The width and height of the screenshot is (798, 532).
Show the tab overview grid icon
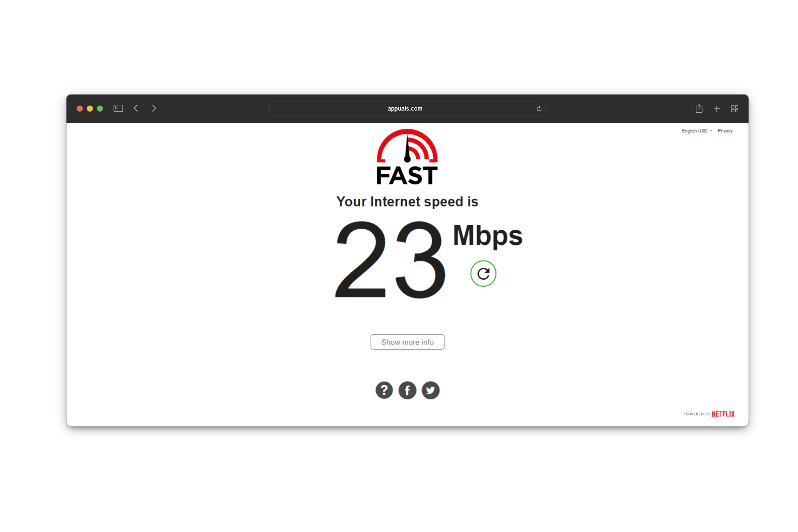734,109
